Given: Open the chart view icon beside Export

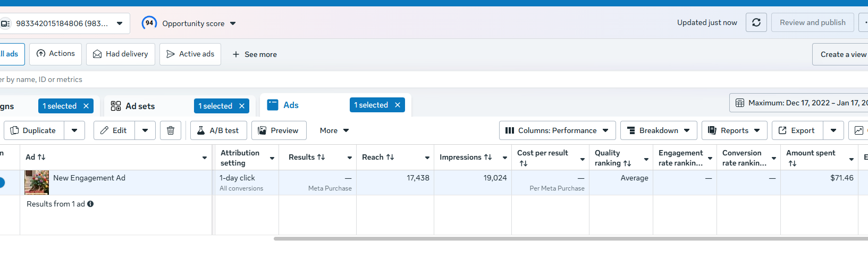Looking at the screenshot, I should coord(858,130).
